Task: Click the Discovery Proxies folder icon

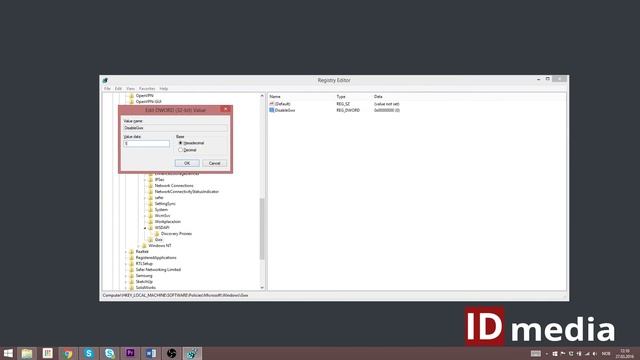Action: click(157, 234)
